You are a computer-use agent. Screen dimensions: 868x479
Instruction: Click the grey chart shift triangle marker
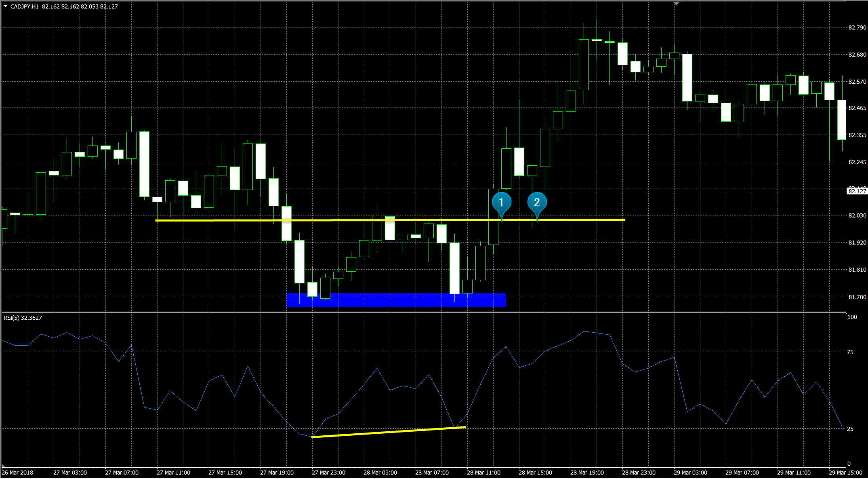click(x=677, y=4)
